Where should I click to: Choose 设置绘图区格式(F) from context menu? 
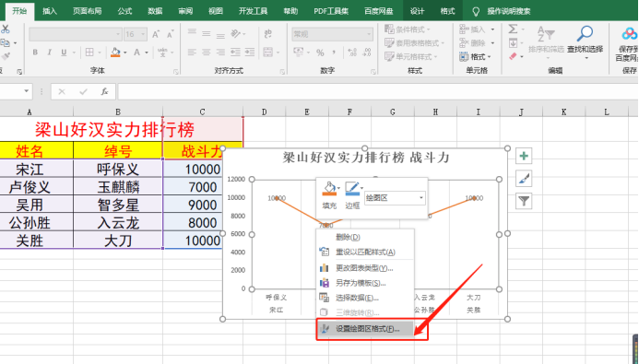click(365, 329)
